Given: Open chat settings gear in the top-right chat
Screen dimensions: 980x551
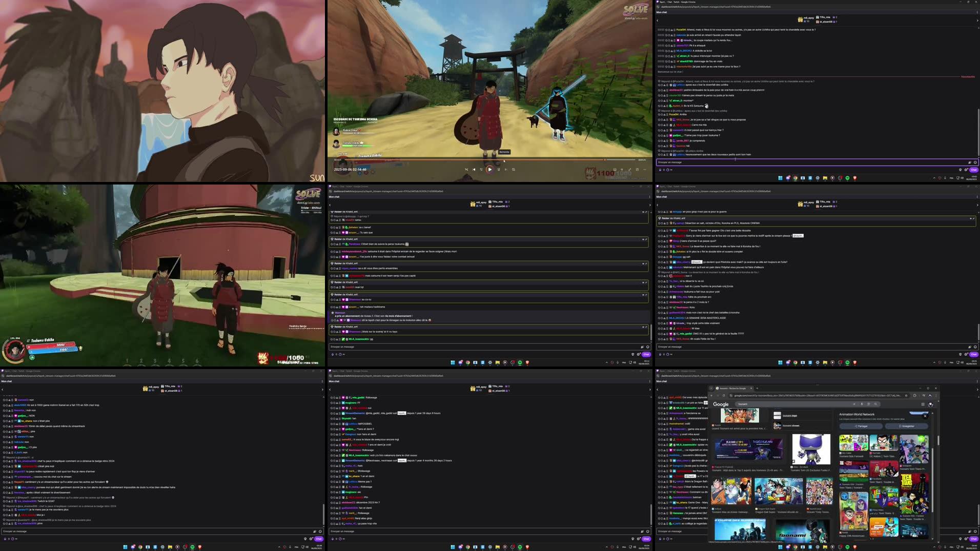Looking at the screenshot, I should pos(966,170).
